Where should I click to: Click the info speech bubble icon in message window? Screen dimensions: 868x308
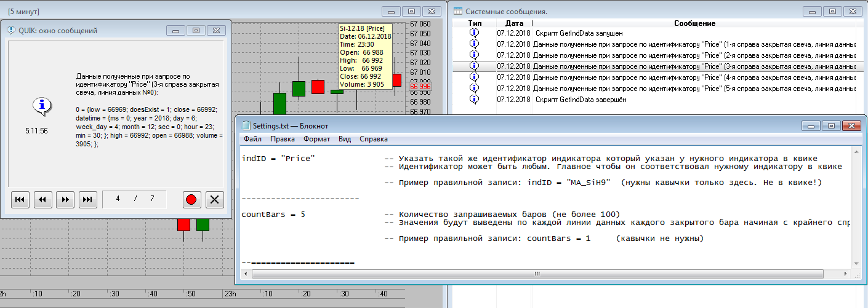tap(42, 107)
